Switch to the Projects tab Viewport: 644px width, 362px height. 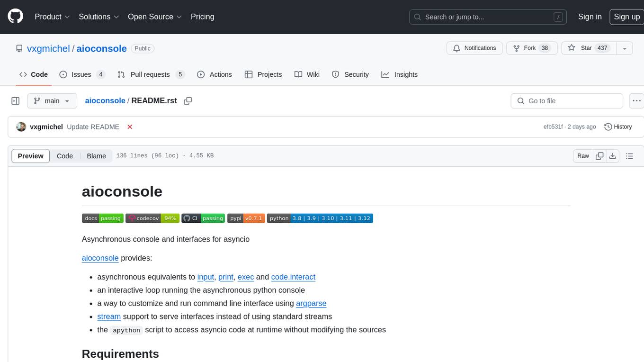pyautogui.click(x=263, y=74)
